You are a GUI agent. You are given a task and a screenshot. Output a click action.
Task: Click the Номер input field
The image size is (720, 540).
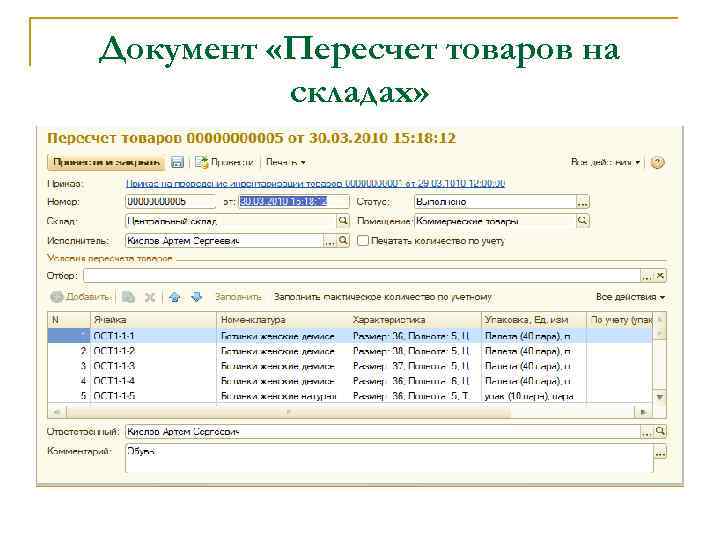170,202
